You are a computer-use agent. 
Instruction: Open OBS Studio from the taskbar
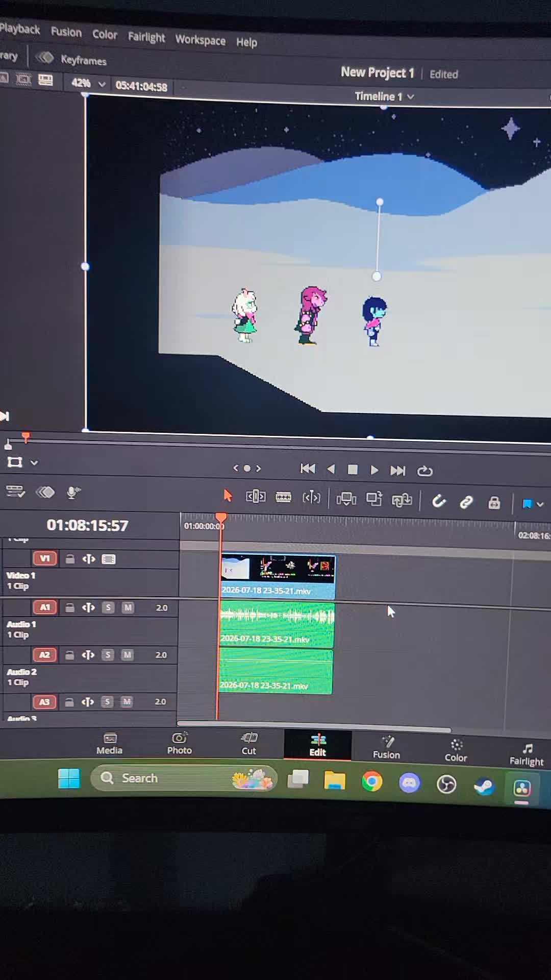pyautogui.click(x=446, y=785)
